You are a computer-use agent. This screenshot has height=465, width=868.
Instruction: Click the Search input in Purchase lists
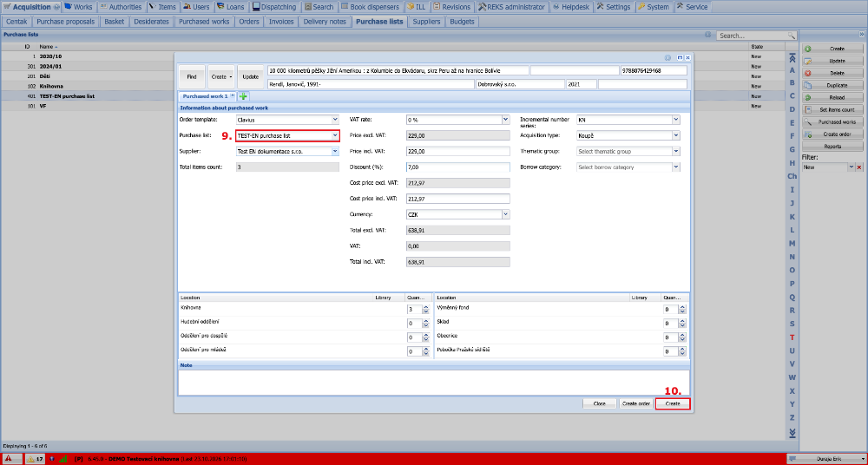(x=753, y=36)
